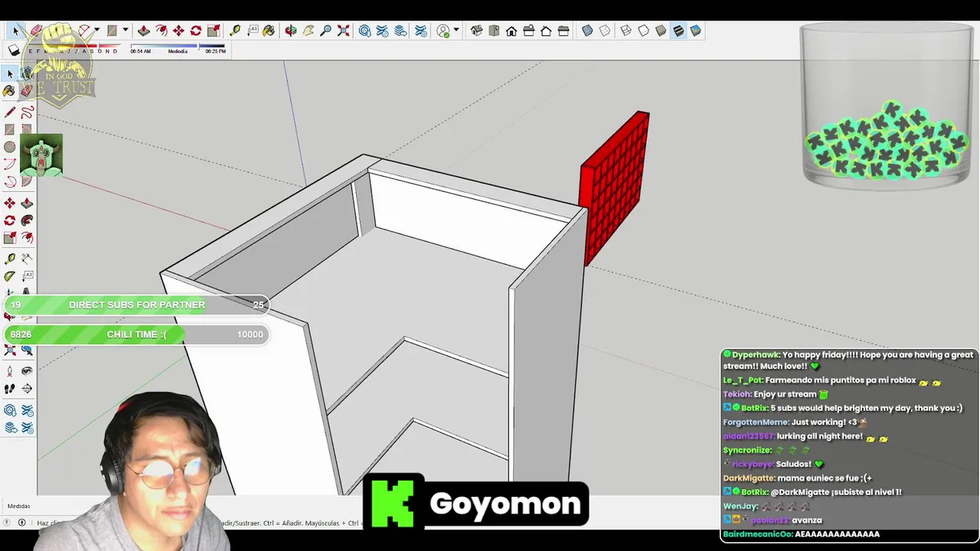The height and width of the screenshot is (551, 980).
Task: Toggle the Show/Hide Shadows button
Action: [14, 51]
